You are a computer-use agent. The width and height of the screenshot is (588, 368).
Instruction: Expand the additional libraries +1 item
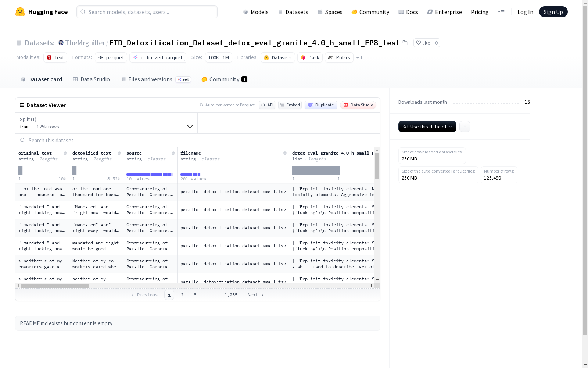pyautogui.click(x=359, y=57)
